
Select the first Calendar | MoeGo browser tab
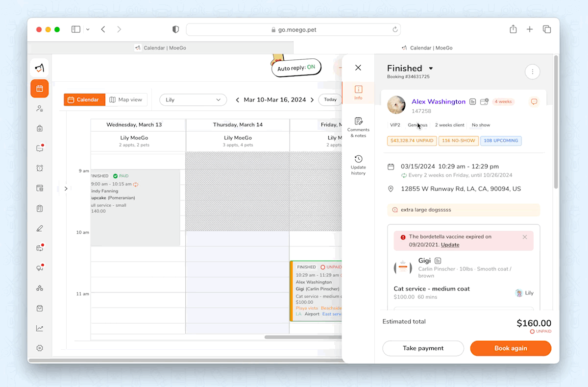(x=160, y=48)
